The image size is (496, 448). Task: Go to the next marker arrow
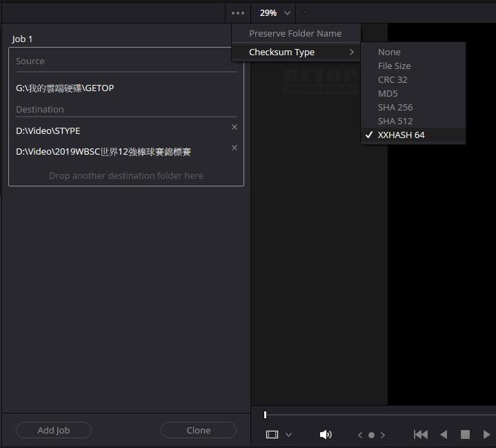383,435
